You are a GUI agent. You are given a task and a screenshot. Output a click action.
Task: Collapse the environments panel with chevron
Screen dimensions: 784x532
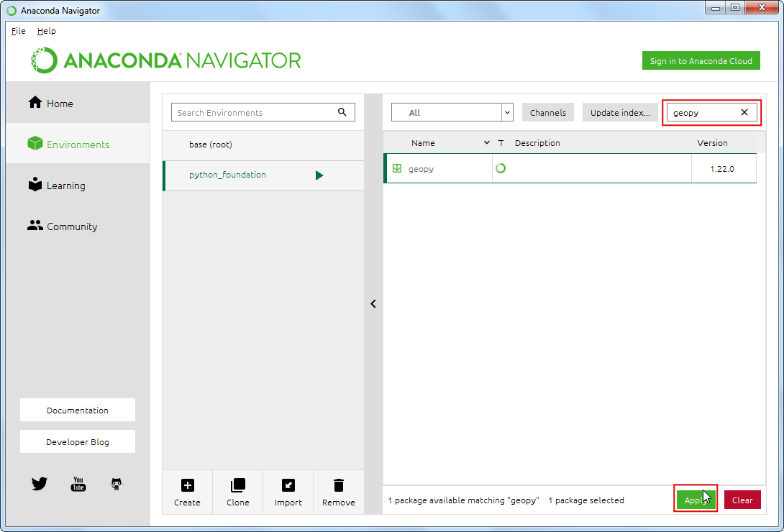tap(373, 303)
